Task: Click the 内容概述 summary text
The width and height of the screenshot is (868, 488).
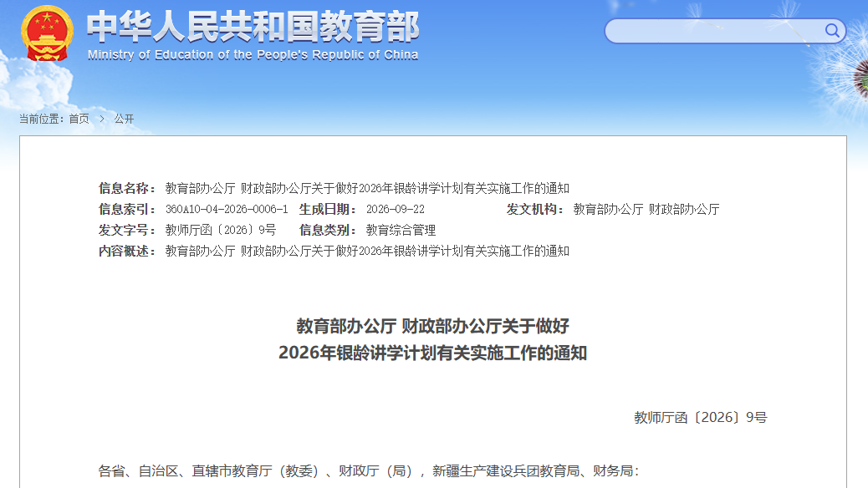Action: [367, 252]
